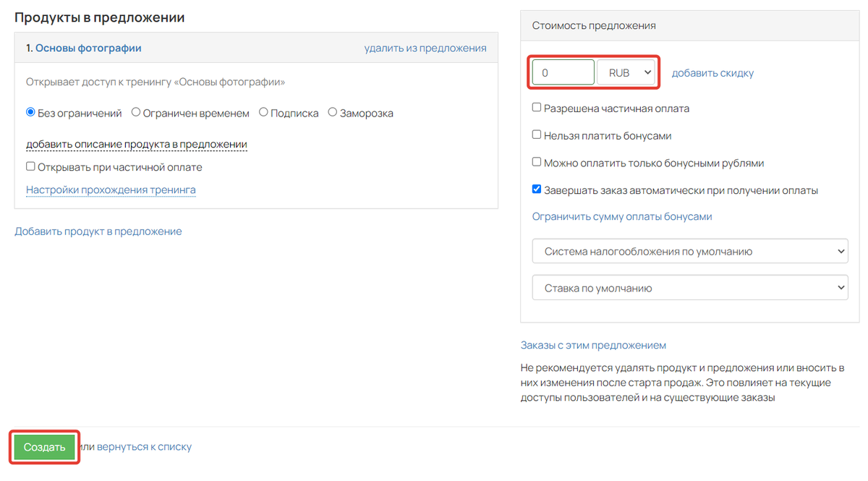Open the RUB currency dropdown
Screen dimensions: 868x481
(626, 72)
